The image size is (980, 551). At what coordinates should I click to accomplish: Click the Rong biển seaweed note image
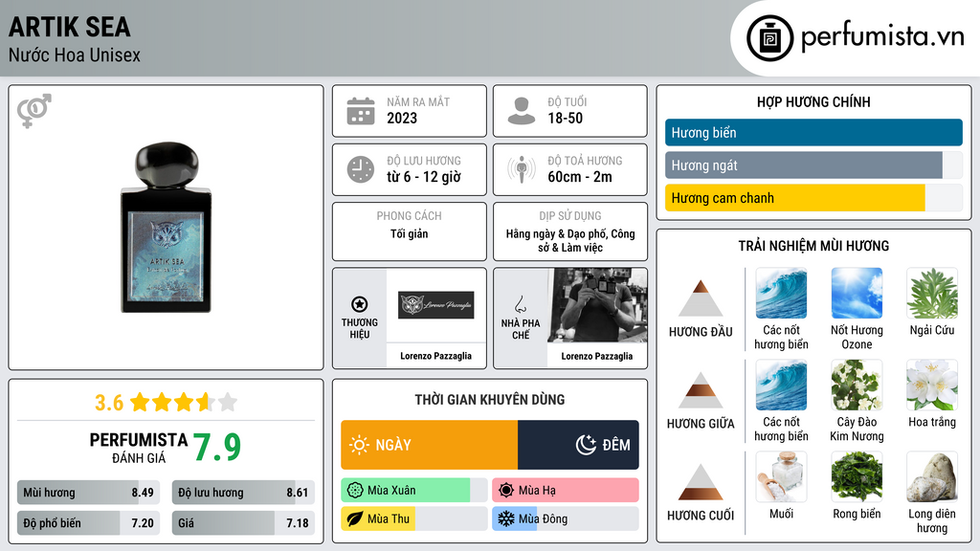(857, 477)
